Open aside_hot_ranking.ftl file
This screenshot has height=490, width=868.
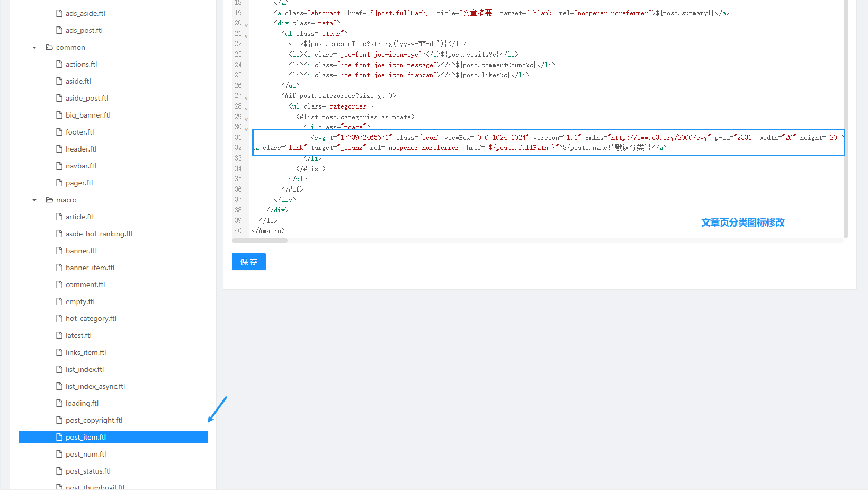tap(99, 234)
